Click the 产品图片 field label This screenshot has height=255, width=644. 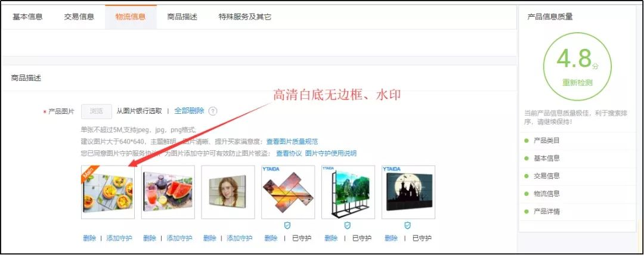tap(61, 111)
